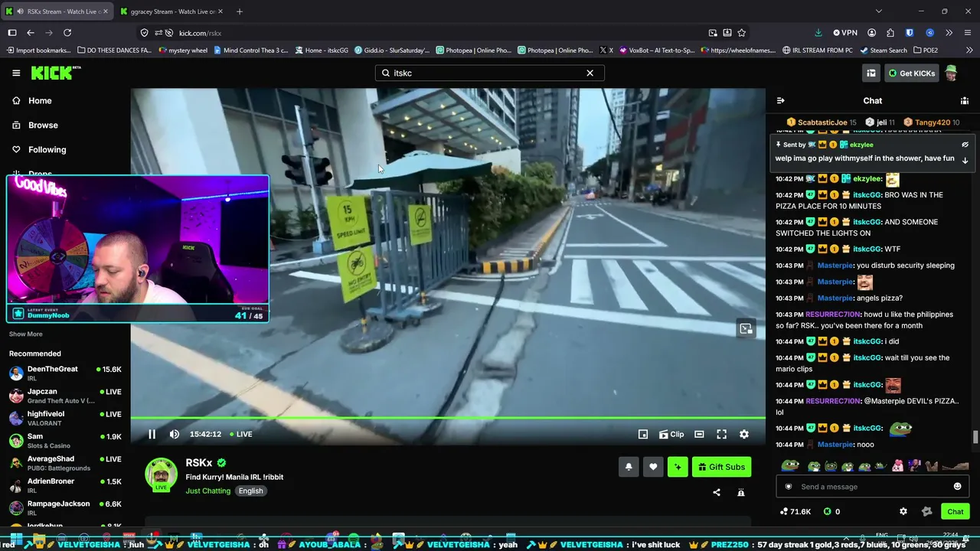Go back to previous page

coord(31,33)
